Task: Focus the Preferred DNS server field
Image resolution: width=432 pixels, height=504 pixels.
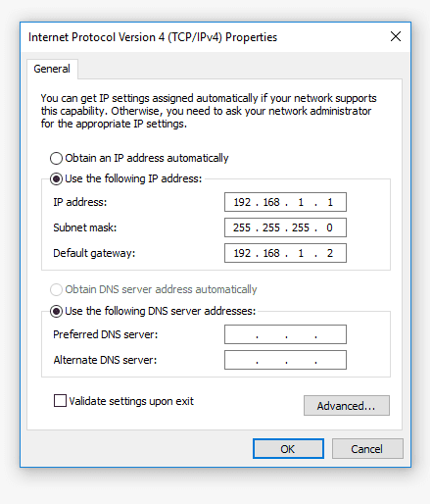Action: [285, 334]
